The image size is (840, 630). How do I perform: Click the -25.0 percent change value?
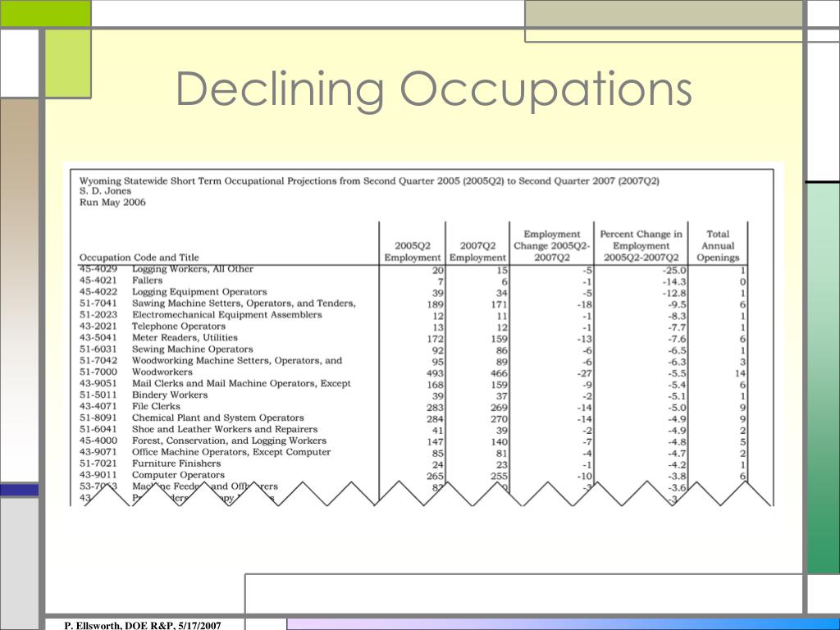coord(674,271)
